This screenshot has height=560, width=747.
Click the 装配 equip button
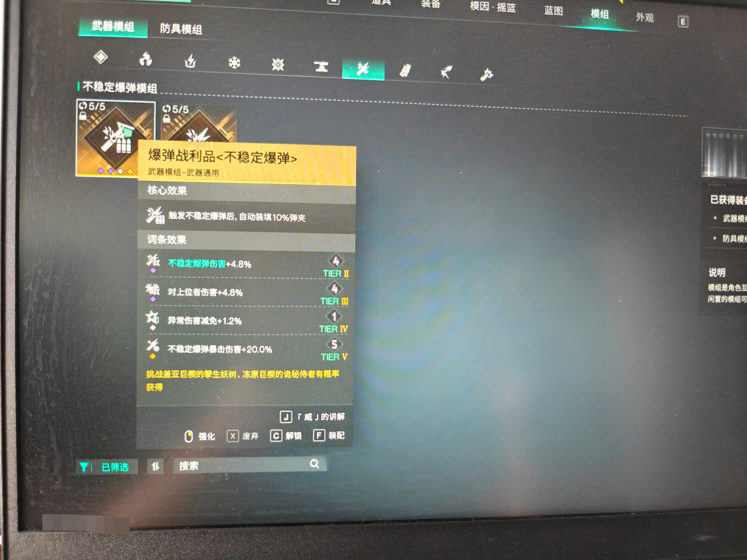point(329,435)
